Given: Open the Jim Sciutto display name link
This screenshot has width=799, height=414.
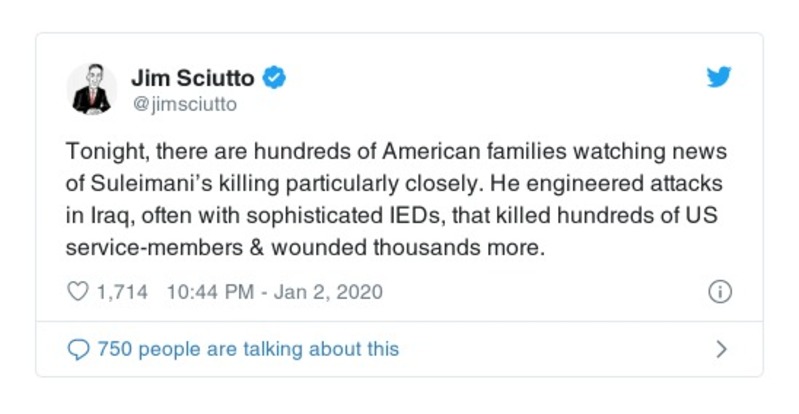Looking at the screenshot, I should 194,77.
